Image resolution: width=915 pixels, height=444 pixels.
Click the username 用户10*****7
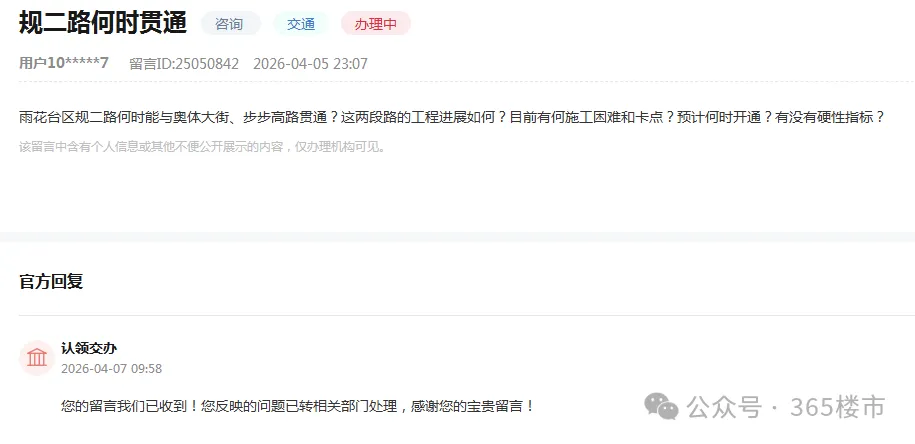point(64,63)
